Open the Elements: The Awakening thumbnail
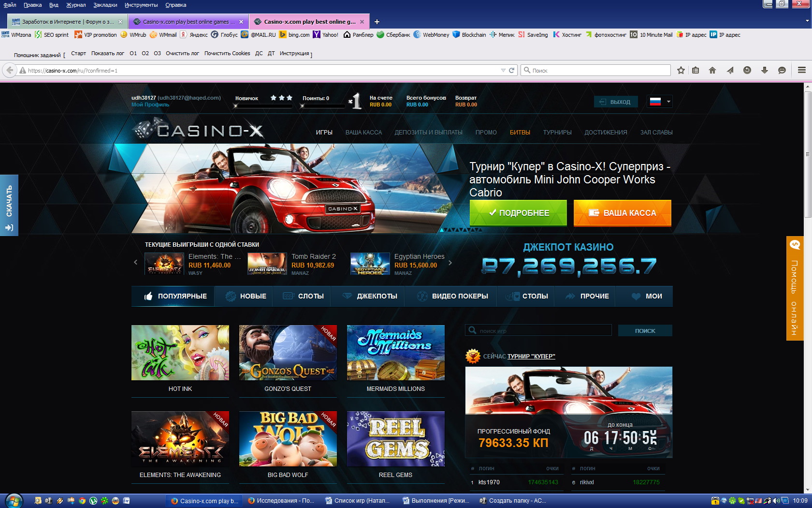This screenshot has height=508, width=812. [180, 439]
